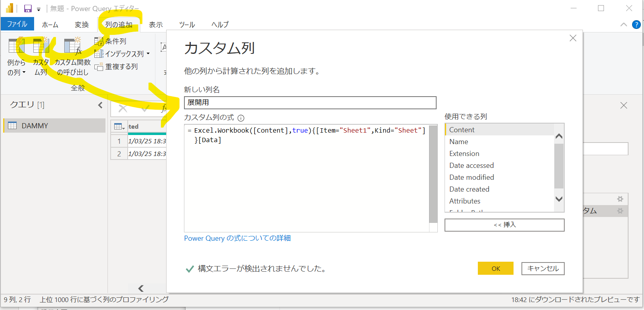This screenshot has width=644, height=310.
Task: Select Attributes in available columns list
Action: pyautogui.click(x=499, y=201)
